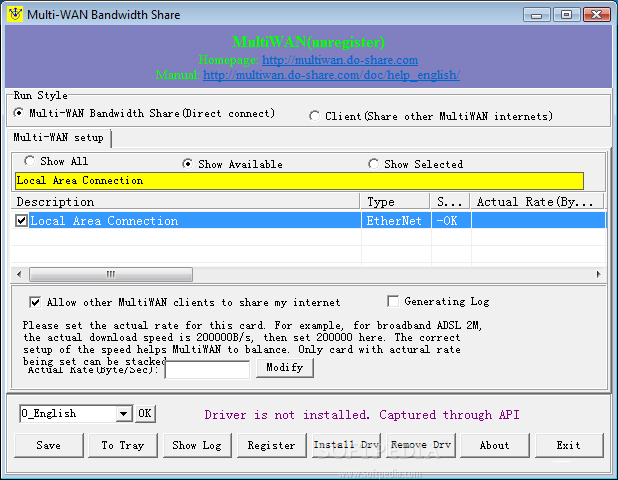This screenshot has height=480, width=618.
Task: Click the Register button
Action: (272, 445)
